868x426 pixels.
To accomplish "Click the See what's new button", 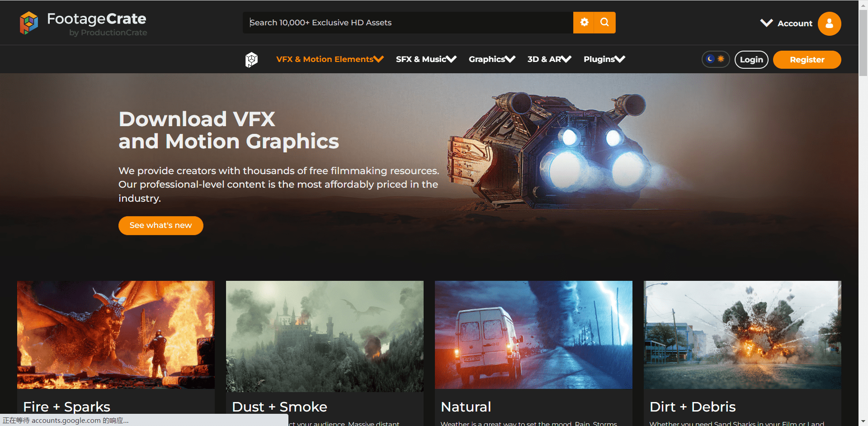I will coord(161,226).
